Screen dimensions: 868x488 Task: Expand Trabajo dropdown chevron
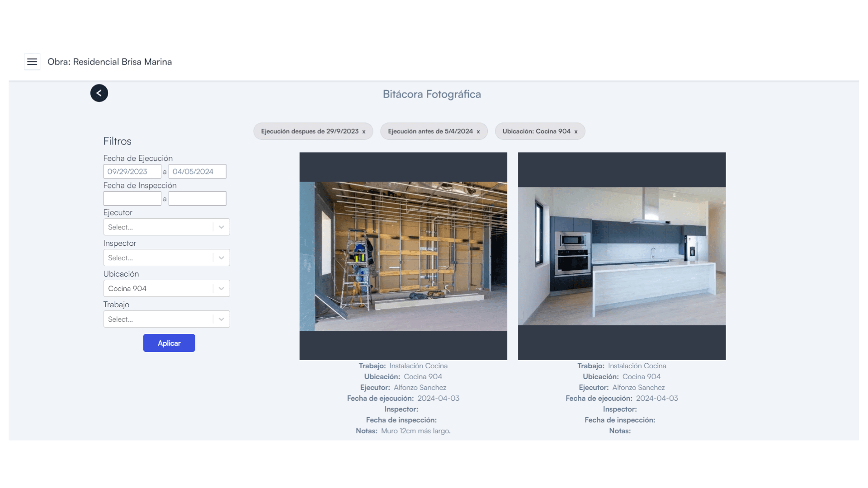221,319
